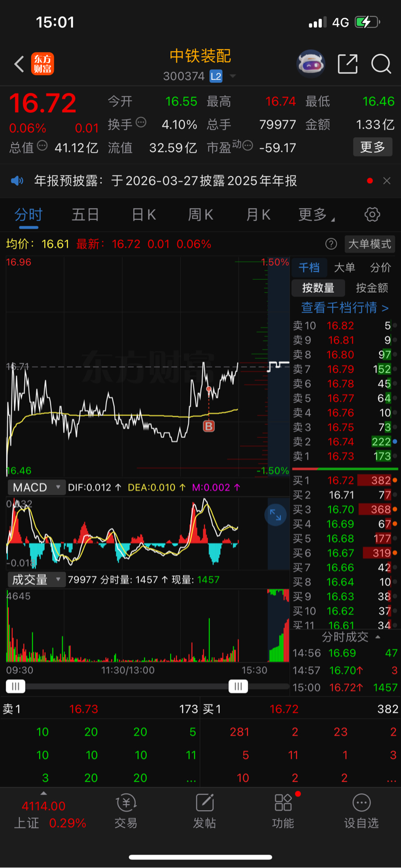This screenshot has height=868, width=401.
Task: Tap the 均价 16.61 label
Action: point(38,244)
